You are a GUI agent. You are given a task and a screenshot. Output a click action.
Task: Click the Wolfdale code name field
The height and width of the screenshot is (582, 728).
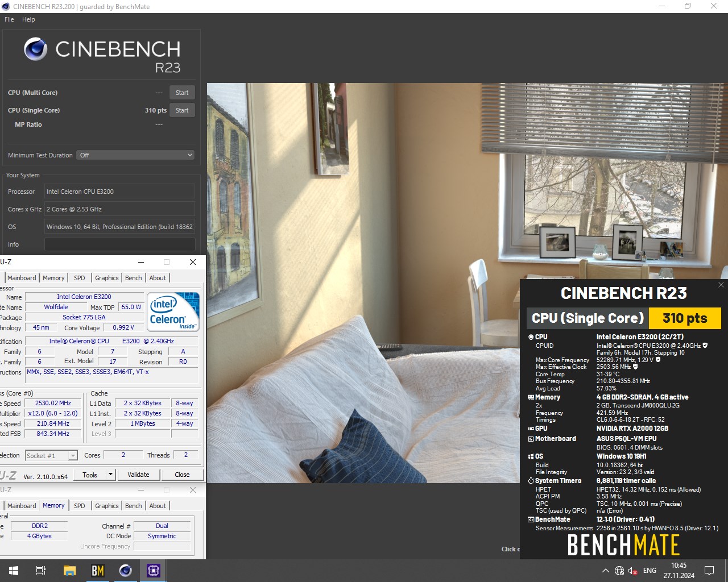(56, 307)
